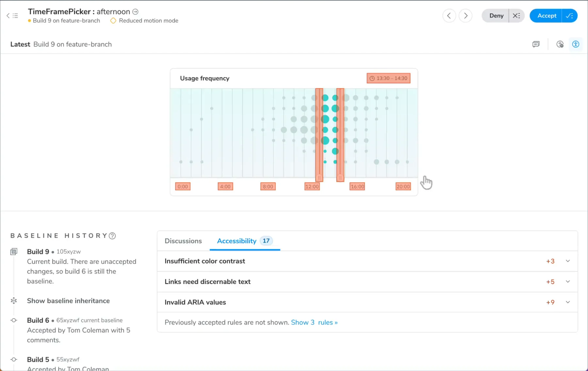588x371 pixels.
Task: Select Build 5 in baseline history
Action: tap(38, 360)
